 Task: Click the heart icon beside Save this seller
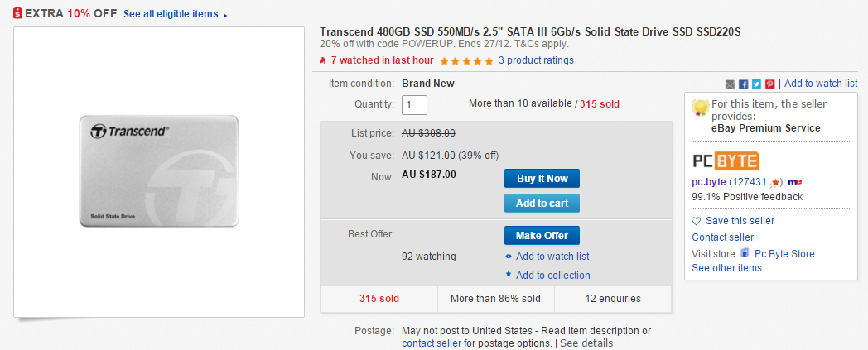[697, 221]
